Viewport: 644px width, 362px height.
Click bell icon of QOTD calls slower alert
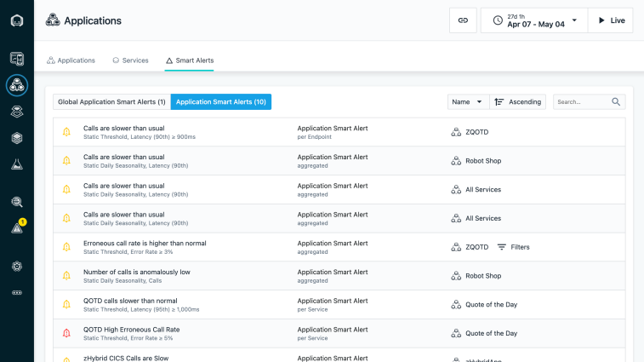pyautogui.click(x=66, y=305)
